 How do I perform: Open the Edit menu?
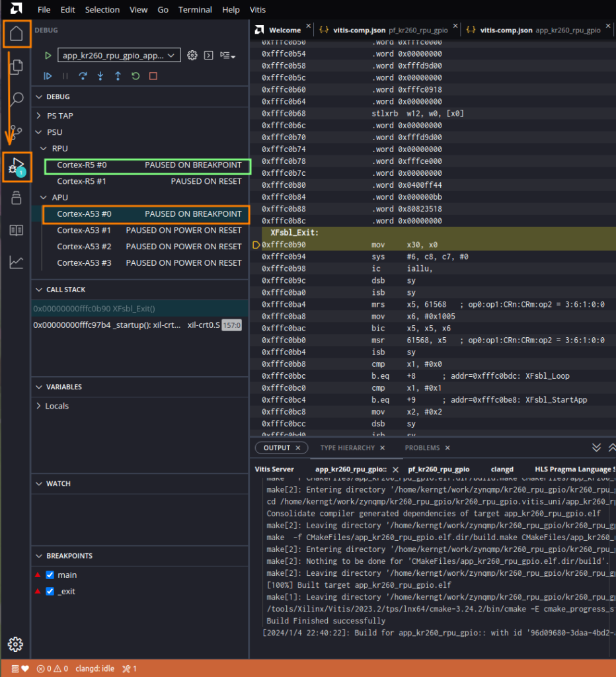(68, 9)
